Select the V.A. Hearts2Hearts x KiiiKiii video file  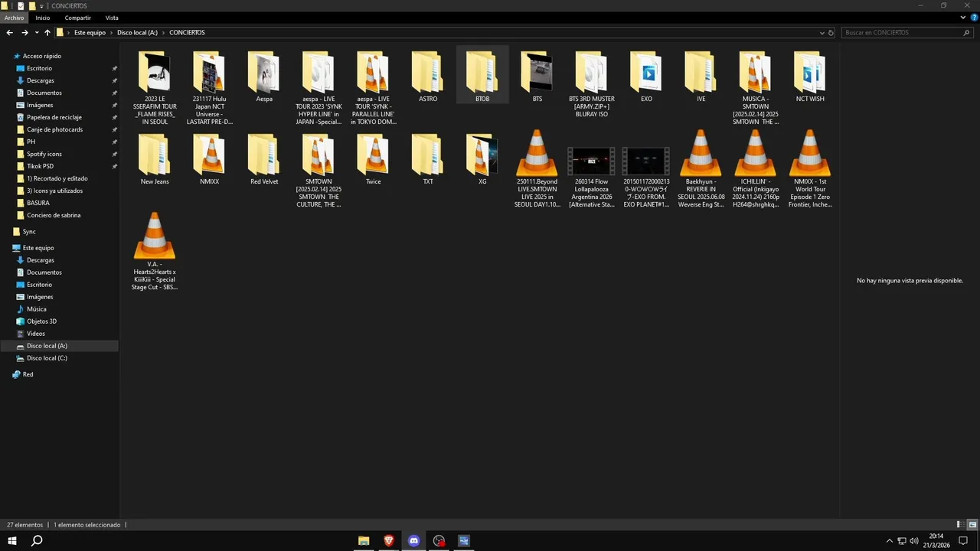click(x=155, y=251)
